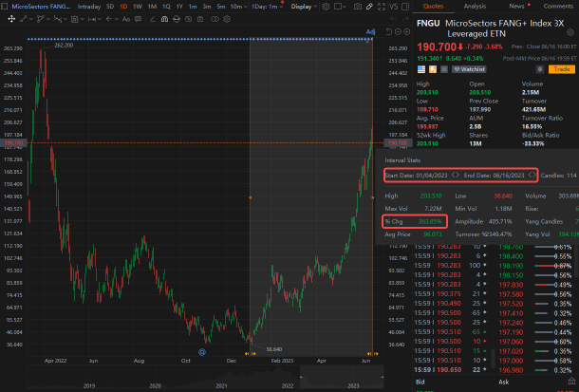Click the magnet snap tool icon
The height and width of the screenshot is (392, 579).
click(x=165, y=19)
